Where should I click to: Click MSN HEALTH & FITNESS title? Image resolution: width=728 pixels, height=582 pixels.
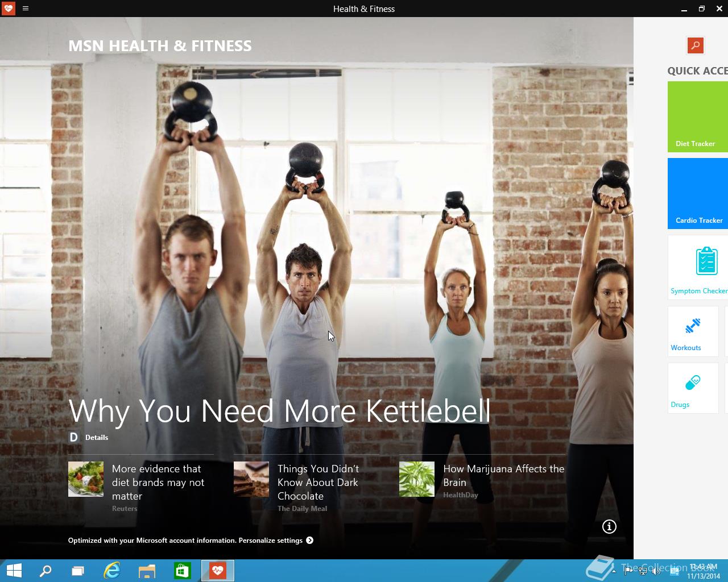(160, 46)
